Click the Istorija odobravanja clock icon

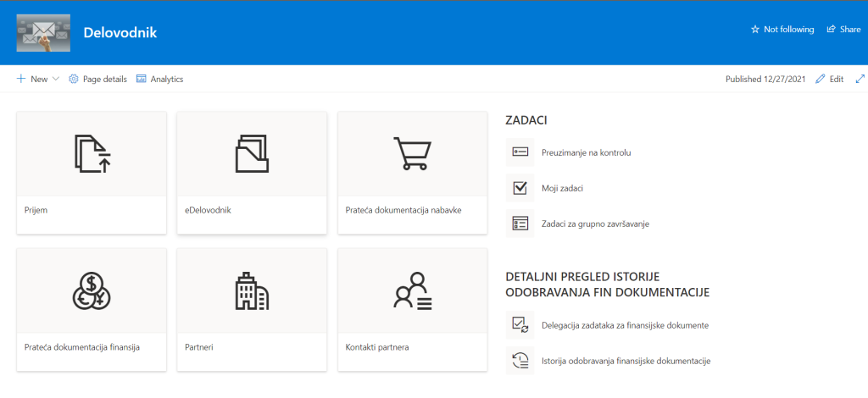(x=519, y=361)
